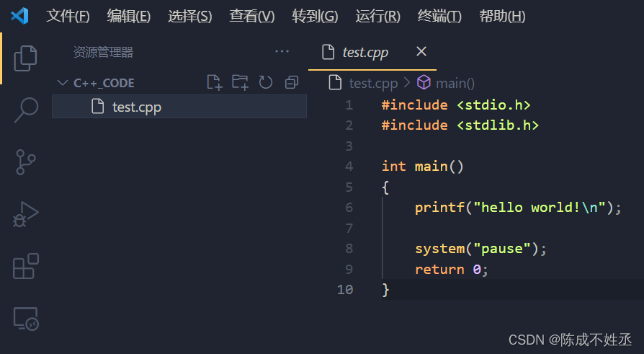Open explorer more actions ellipsis
The width and height of the screenshot is (644, 354).
[x=282, y=51]
